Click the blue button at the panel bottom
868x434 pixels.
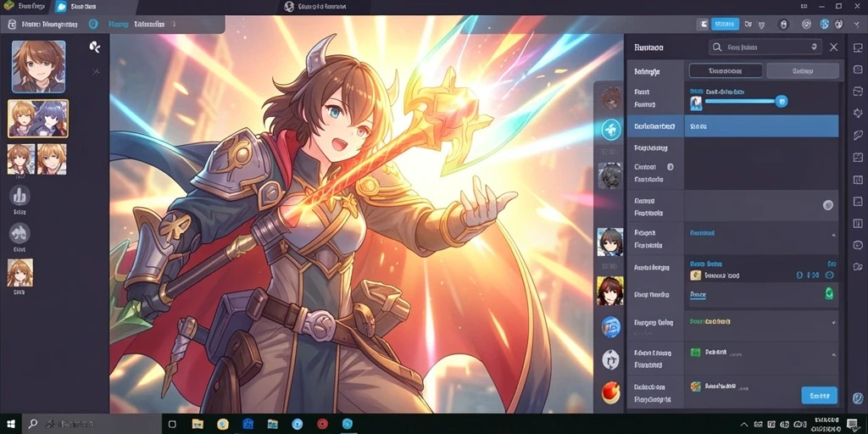tap(820, 395)
